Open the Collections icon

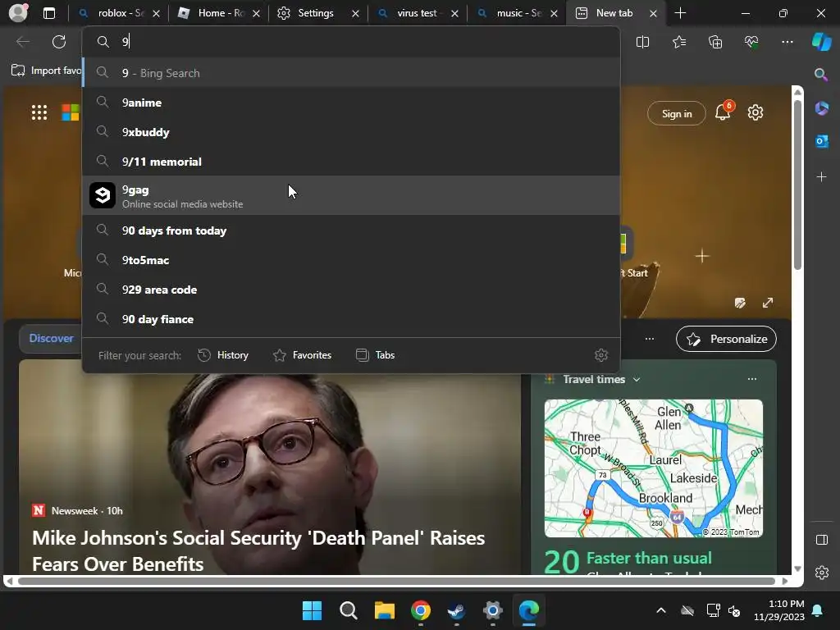(x=715, y=42)
